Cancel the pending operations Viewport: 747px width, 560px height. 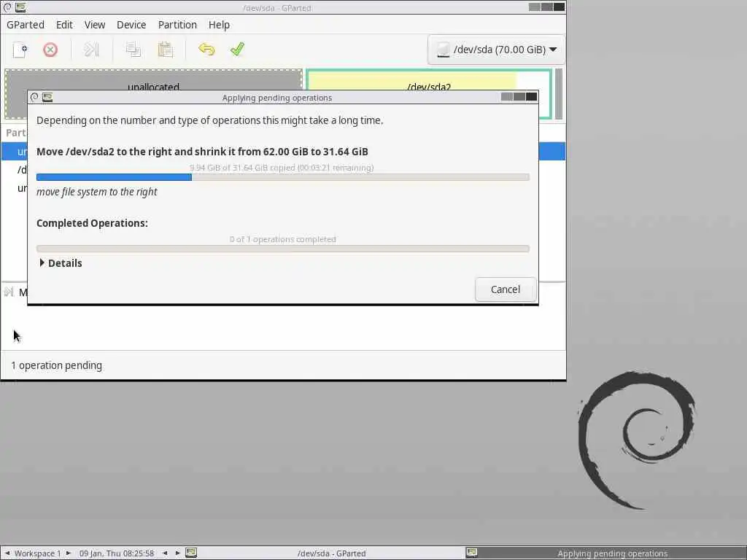tap(506, 289)
